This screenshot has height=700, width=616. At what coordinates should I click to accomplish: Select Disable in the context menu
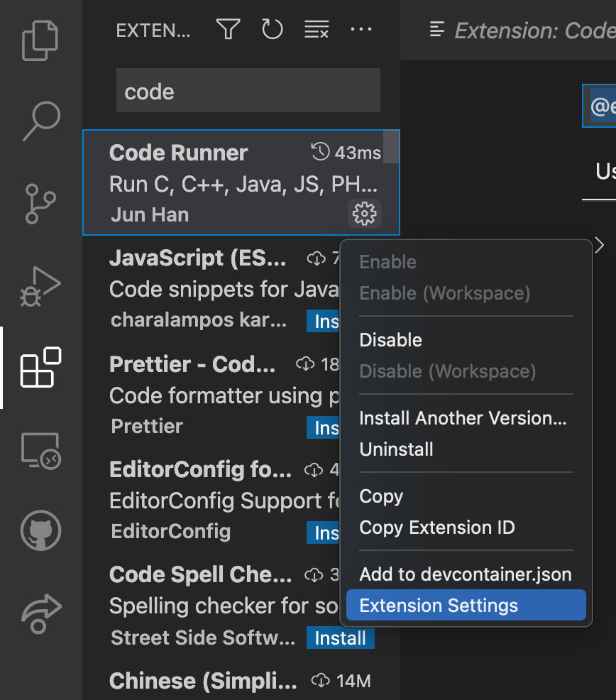coord(466,340)
